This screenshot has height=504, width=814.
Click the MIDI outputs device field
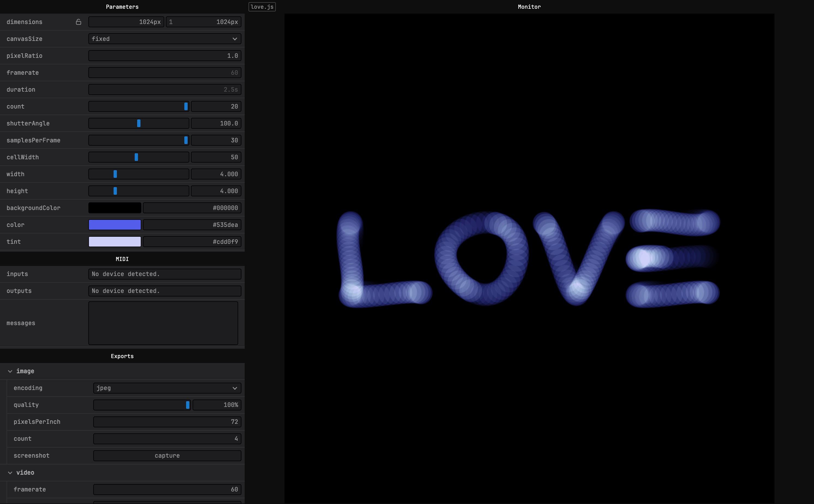[165, 291]
